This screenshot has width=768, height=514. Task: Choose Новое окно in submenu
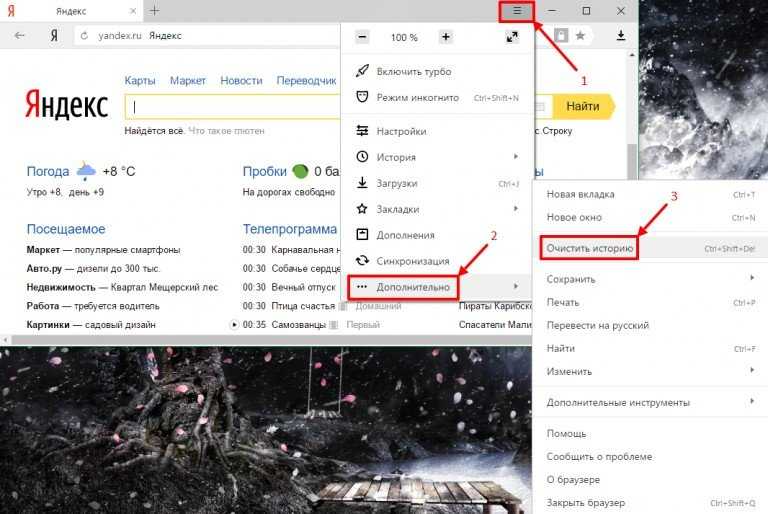[x=650, y=218]
